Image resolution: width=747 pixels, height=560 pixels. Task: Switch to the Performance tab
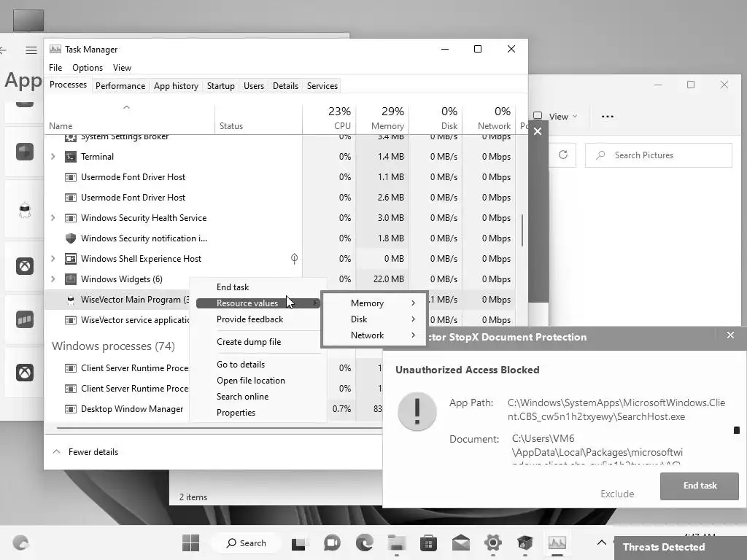pyautogui.click(x=120, y=86)
